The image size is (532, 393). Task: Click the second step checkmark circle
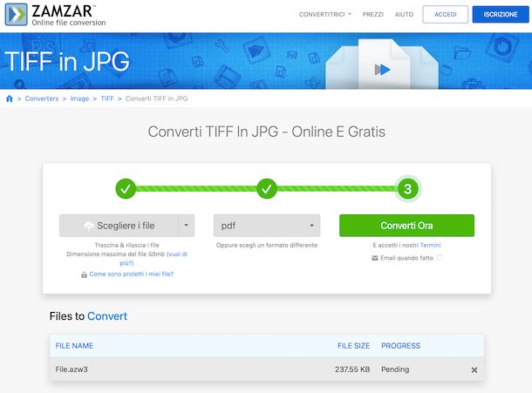[x=267, y=188]
